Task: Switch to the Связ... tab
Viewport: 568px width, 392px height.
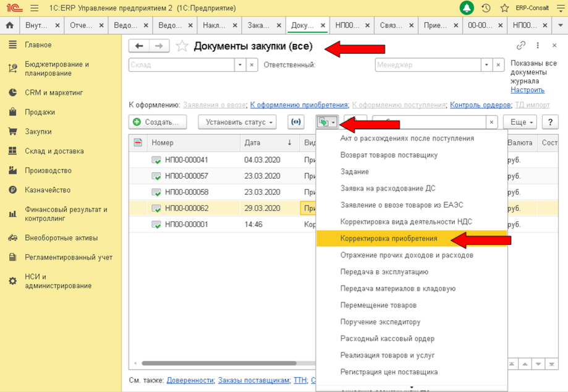Action: click(391, 25)
